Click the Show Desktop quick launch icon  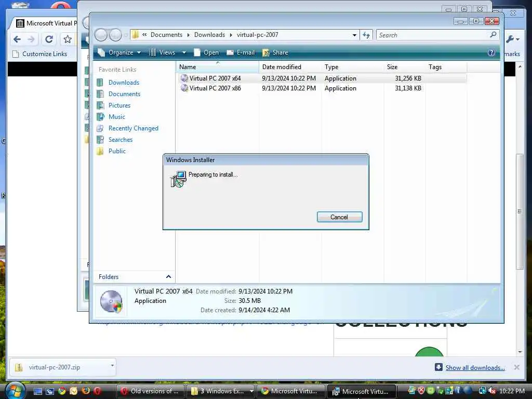pos(38,391)
